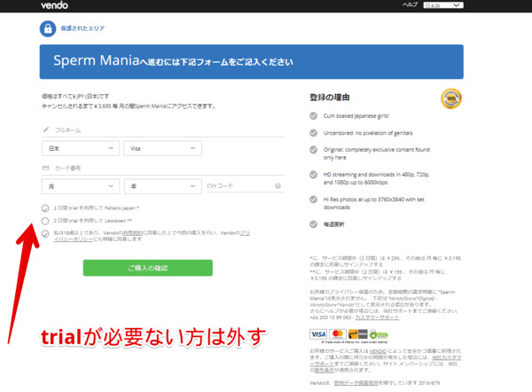Click the green ご購入の確認 button
The height and width of the screenshot is (392, 532).
[148, 268]
